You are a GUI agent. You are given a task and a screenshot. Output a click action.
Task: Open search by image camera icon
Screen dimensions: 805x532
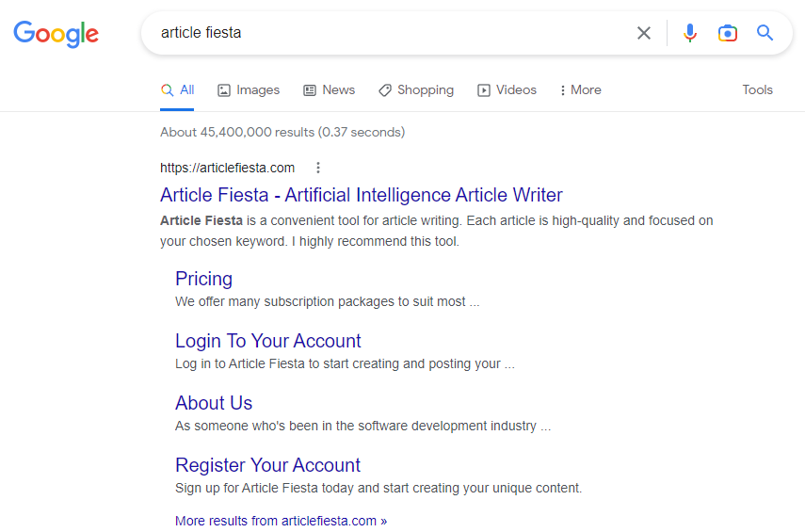727,33
